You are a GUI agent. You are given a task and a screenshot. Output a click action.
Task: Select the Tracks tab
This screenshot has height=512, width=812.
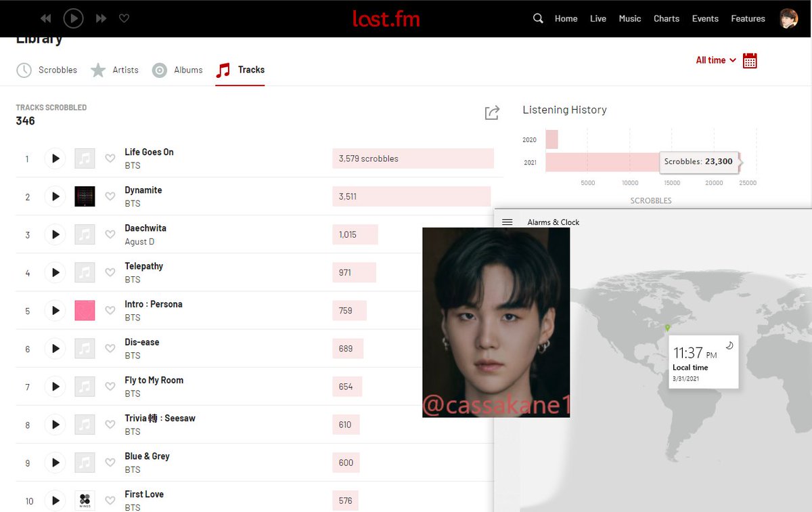[240, 70]
